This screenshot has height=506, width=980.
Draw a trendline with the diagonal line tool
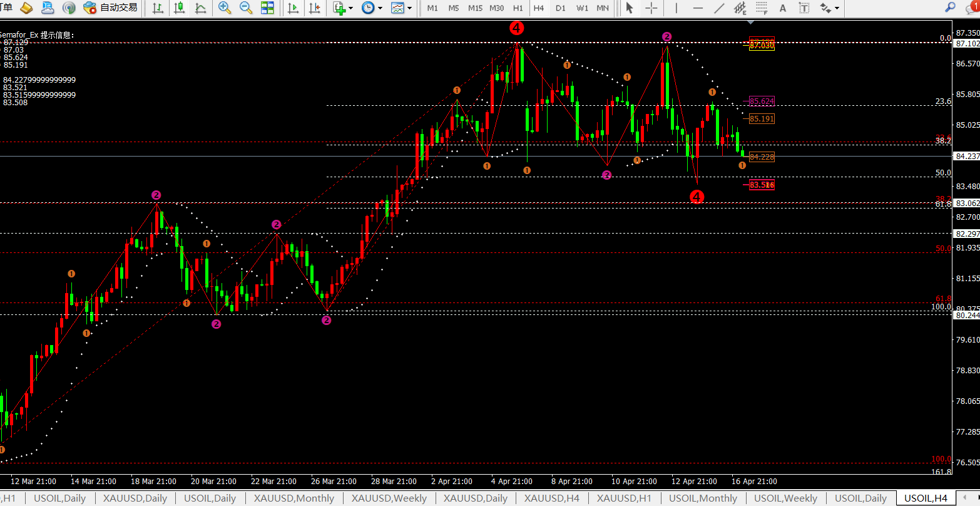point(720,8)
